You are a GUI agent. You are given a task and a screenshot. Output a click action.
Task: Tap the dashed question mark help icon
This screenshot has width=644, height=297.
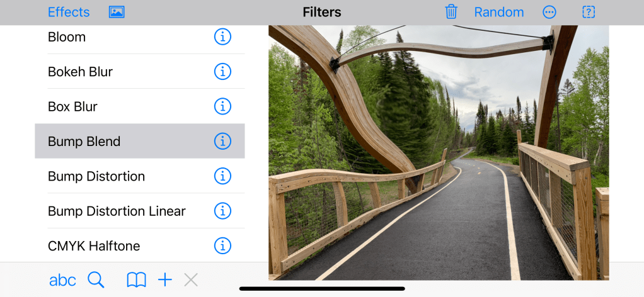pos(589,13)
